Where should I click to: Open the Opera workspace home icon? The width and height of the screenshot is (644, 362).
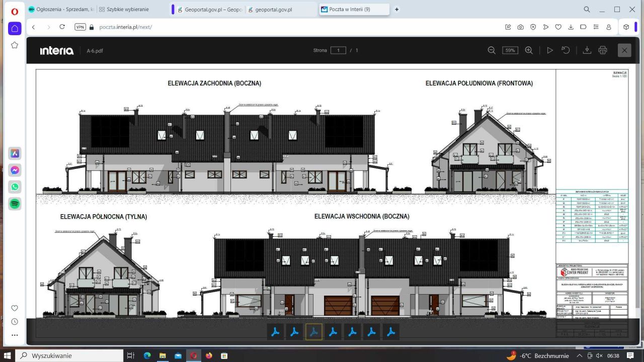15,28
